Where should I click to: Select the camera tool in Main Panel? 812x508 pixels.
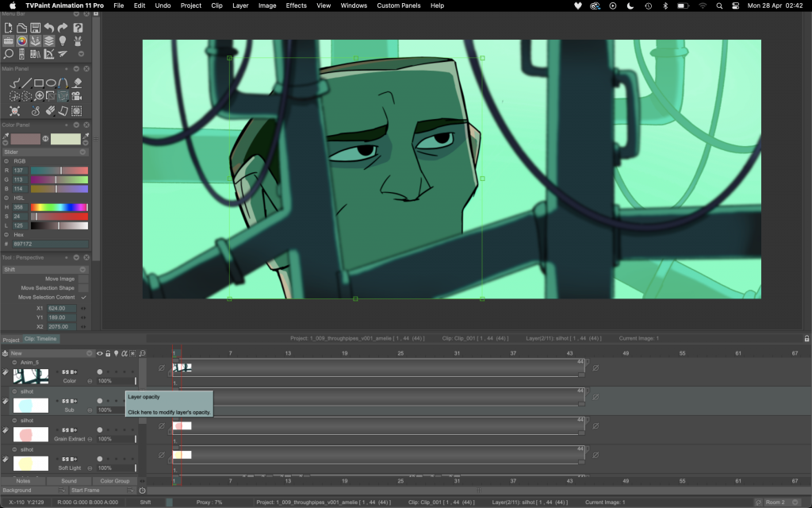[x=77, y=96]
